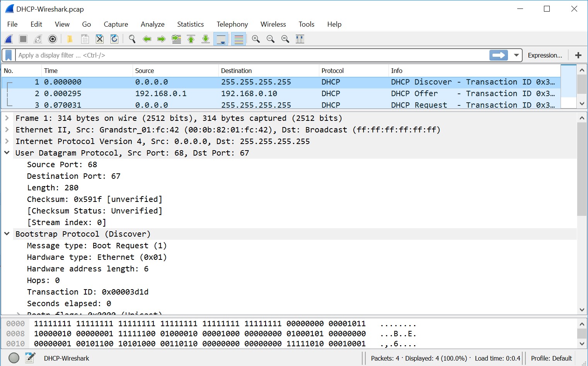Close this capture file
This screenshot has height=366, width=588.
pyautogui.click(x=99, y=39)
